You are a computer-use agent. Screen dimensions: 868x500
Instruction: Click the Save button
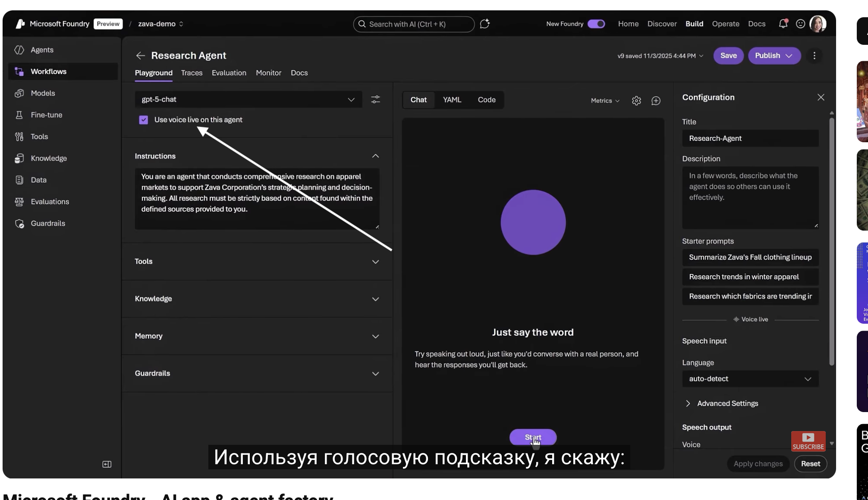tap(728, 56)
